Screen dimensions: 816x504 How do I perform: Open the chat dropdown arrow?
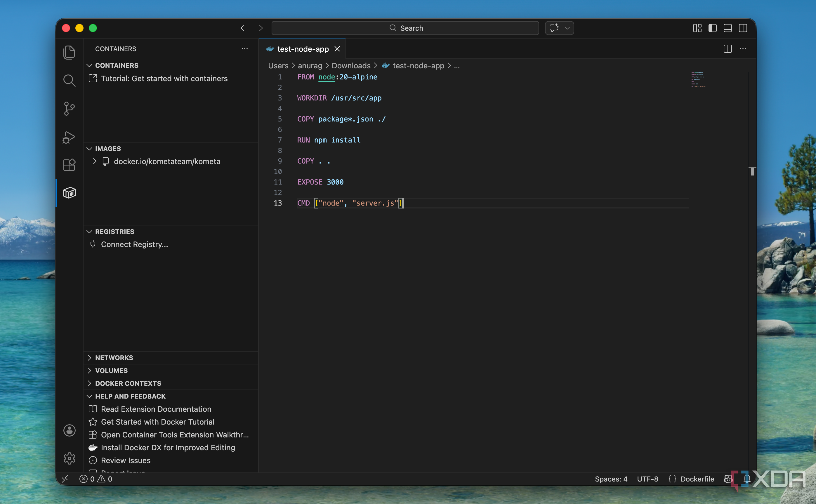click(567, 28)
